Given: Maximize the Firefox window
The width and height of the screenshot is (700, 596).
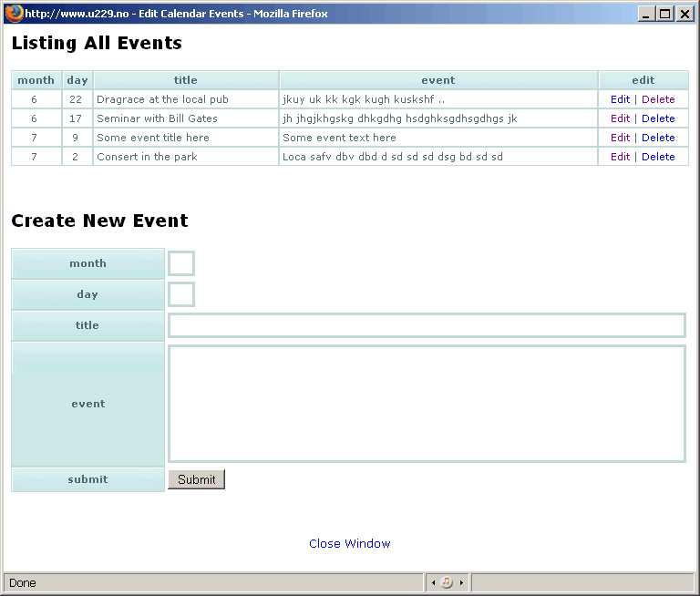Looking at the screenshot, I should pos(665,14).
